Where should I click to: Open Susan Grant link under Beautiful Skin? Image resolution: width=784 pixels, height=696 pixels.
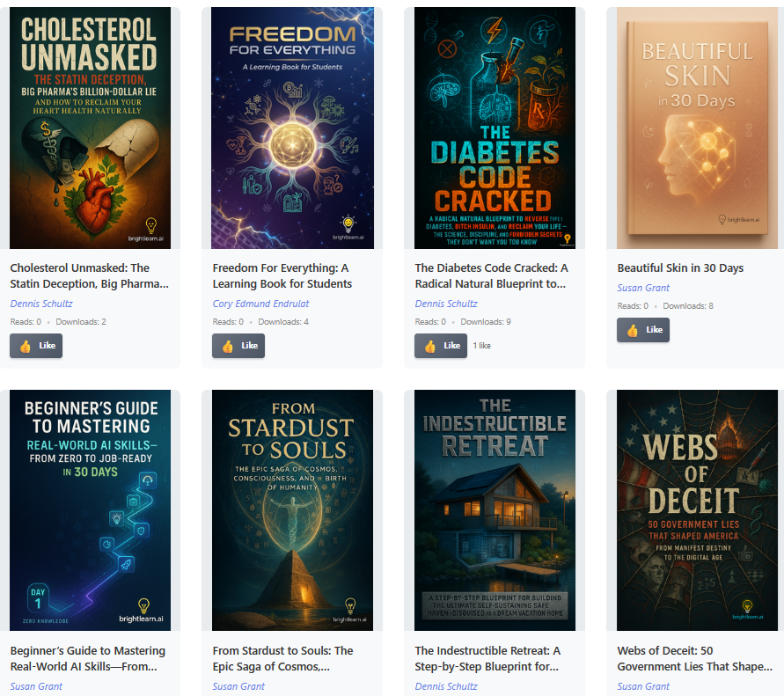point(643,288)
